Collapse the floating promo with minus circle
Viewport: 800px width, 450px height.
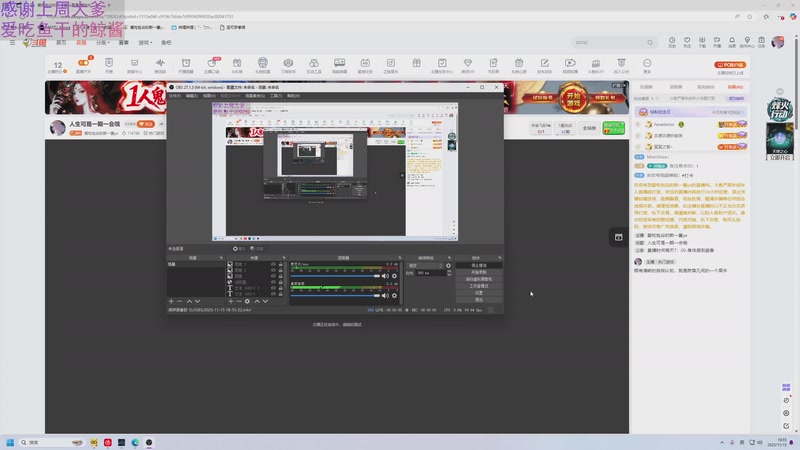pyautogui.click(x=780, y=92)
